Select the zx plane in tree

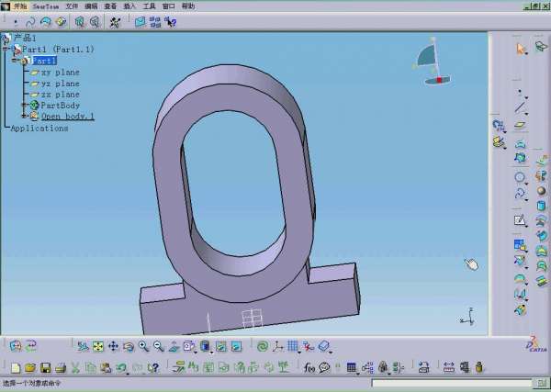click(60, 95)
